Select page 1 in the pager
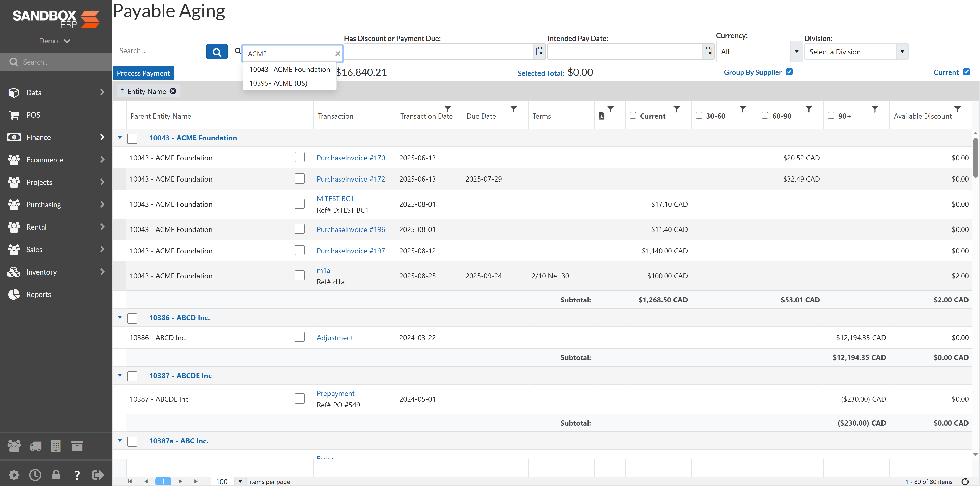 (x=163, y=481)
